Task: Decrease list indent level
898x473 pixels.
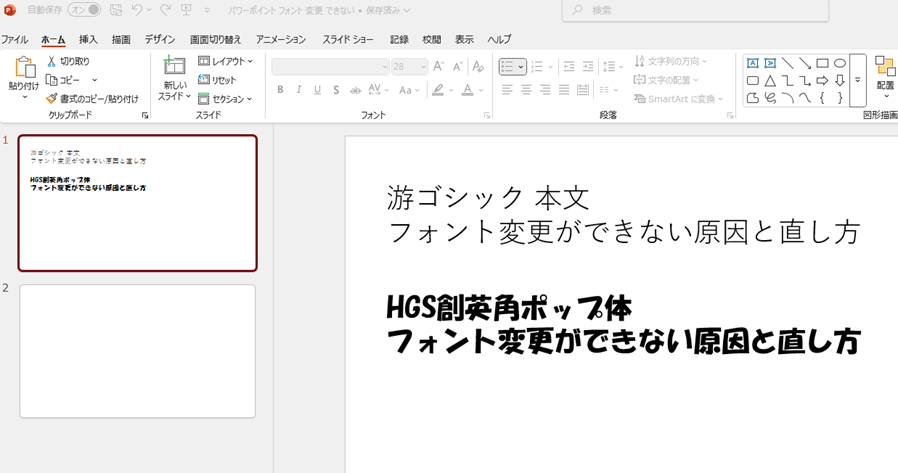Action: [569, 67]
